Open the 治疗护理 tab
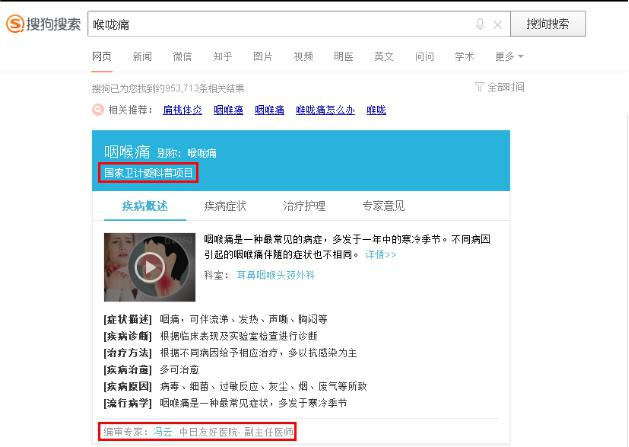This screenshot has height=447, width=629. pyautogui.click(x=304, y=206)
